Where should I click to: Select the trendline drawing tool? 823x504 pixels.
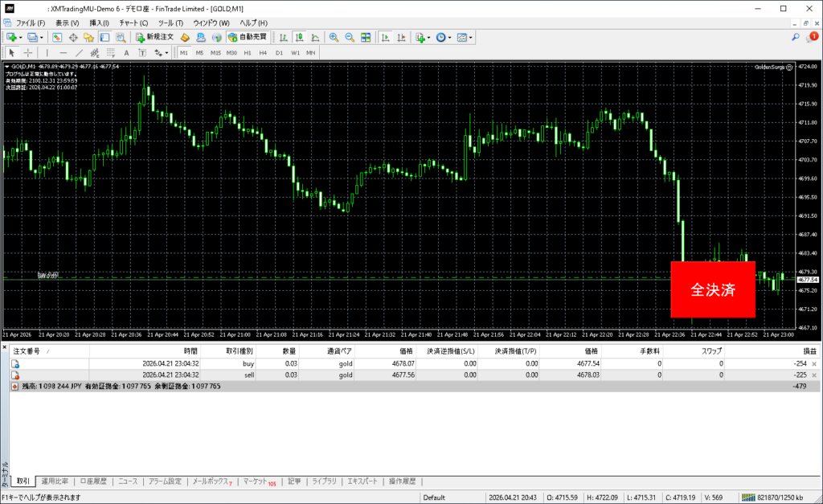click(x=80, y=52)
